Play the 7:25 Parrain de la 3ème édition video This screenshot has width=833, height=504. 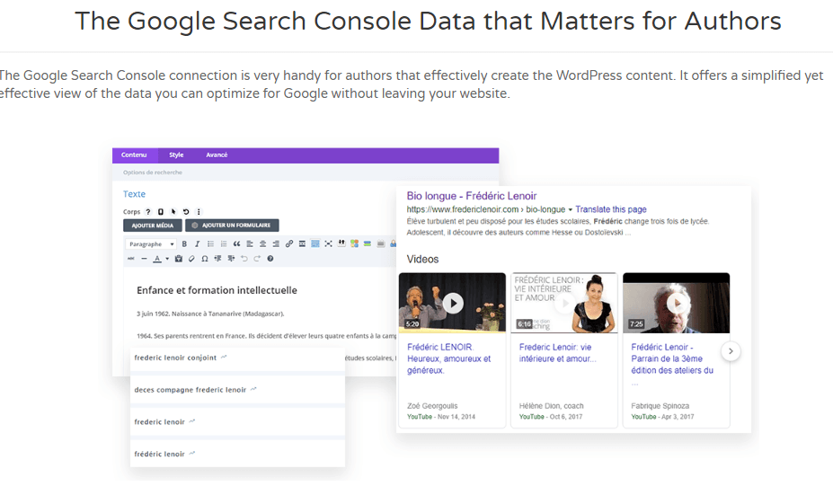click(677, 303)
